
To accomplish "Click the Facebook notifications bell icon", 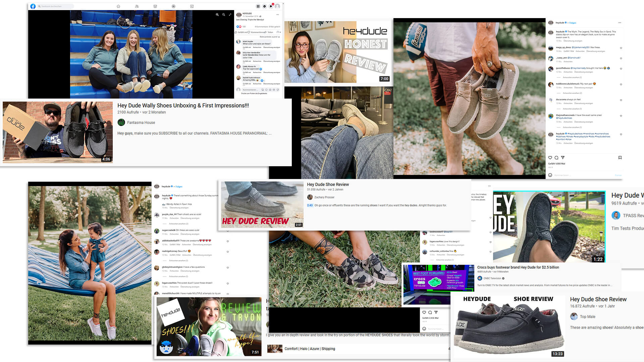I will tap(271, 6).
